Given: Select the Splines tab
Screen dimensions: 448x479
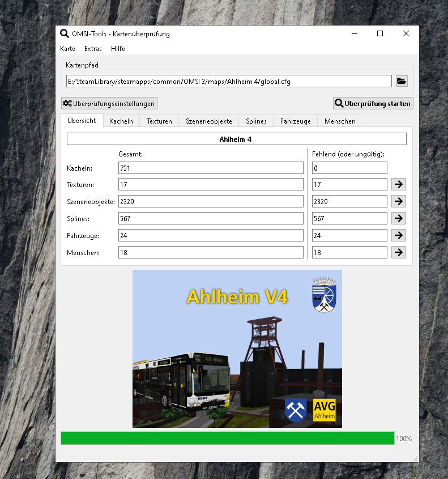Looking at the screenshot, I should coord(256,121).
